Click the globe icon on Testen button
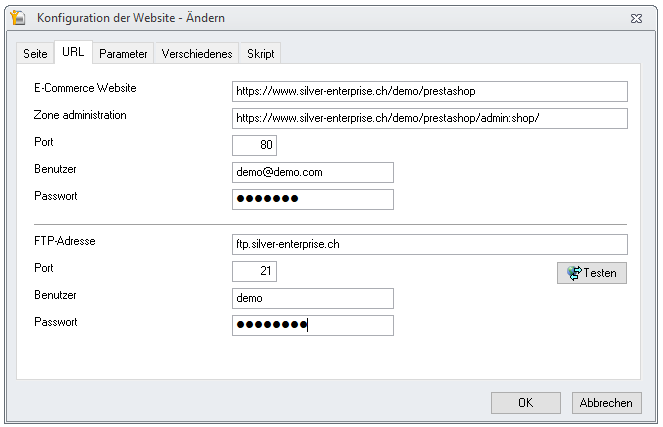Image resolution: width=663 pixels, height=427 pixels. [574, 273]
